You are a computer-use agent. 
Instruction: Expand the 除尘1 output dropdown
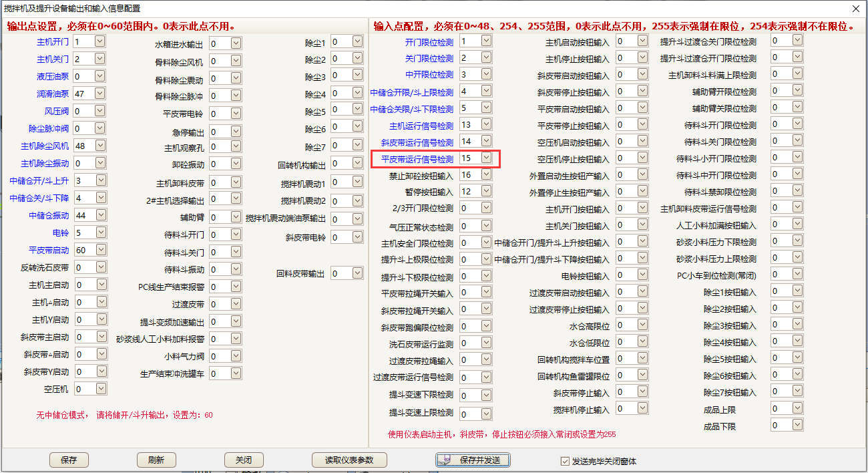tap(357, 41)
